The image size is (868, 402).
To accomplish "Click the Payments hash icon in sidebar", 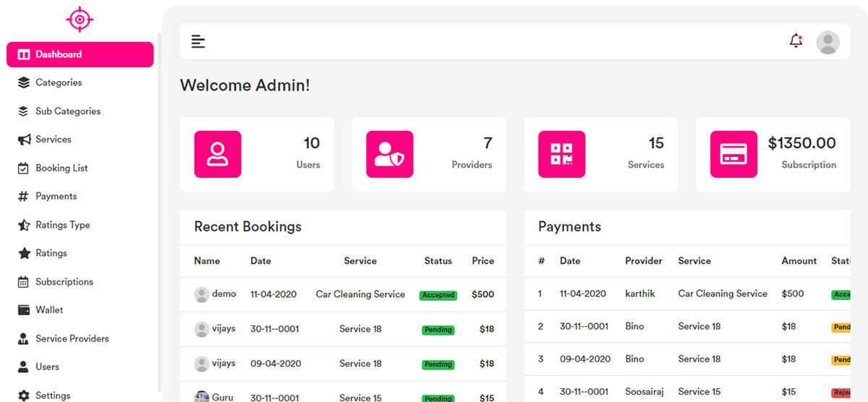I will tap(23, 197).
